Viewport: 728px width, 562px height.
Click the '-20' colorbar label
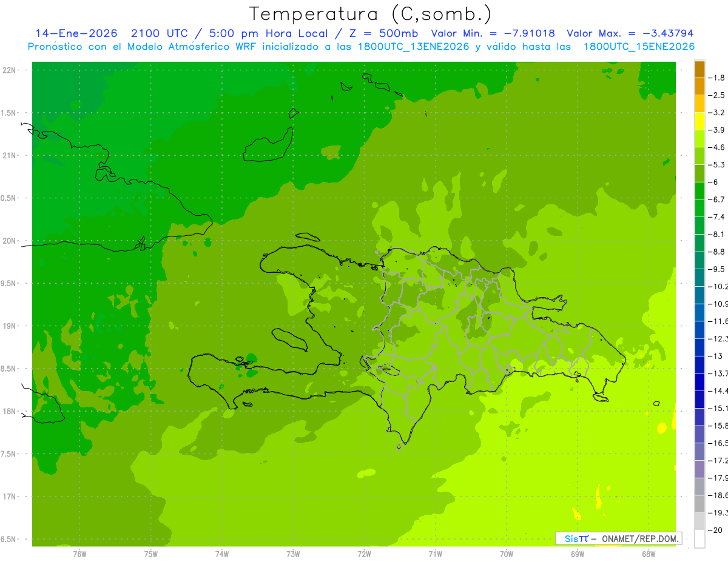(x=716, y=530)
